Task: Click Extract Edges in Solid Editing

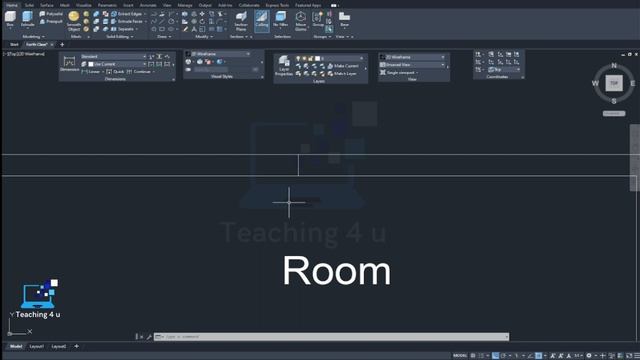Action: (127, 14)
